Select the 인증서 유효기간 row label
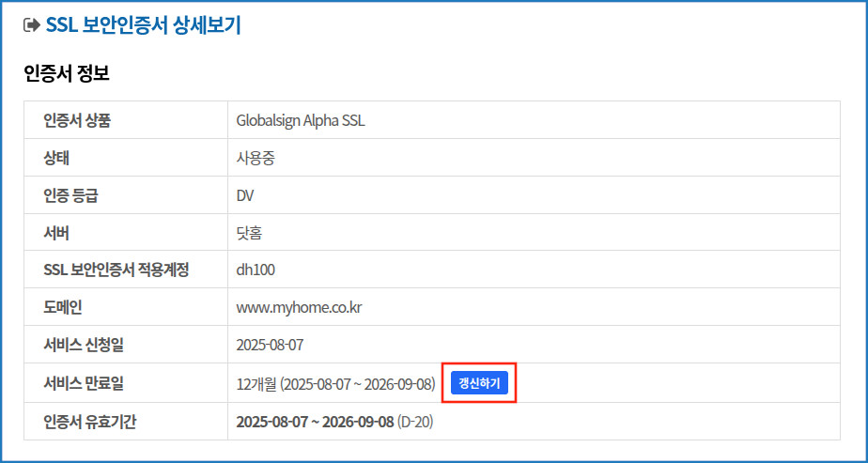868x463 pixels. pyautogui.click(x=90, y=422)
